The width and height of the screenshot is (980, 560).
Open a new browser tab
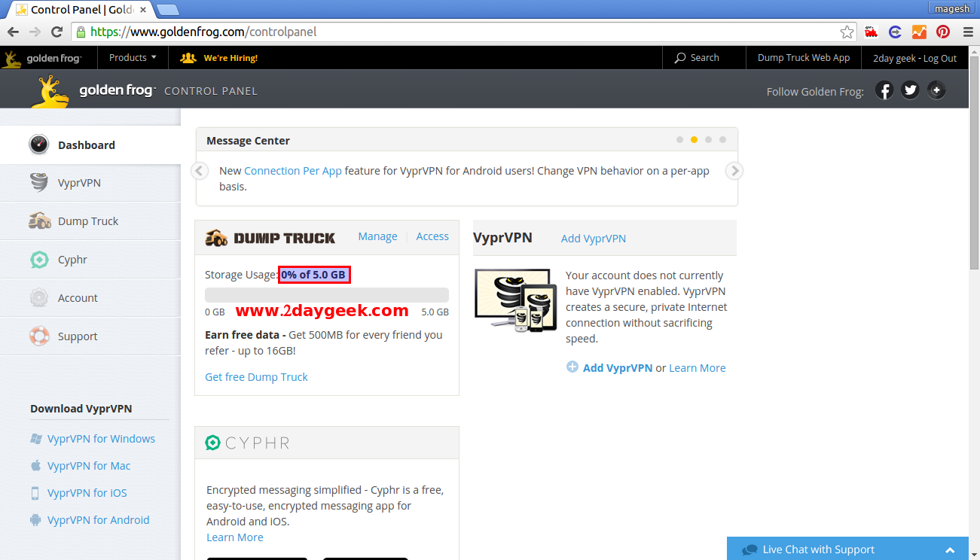(x=167, y=10)
